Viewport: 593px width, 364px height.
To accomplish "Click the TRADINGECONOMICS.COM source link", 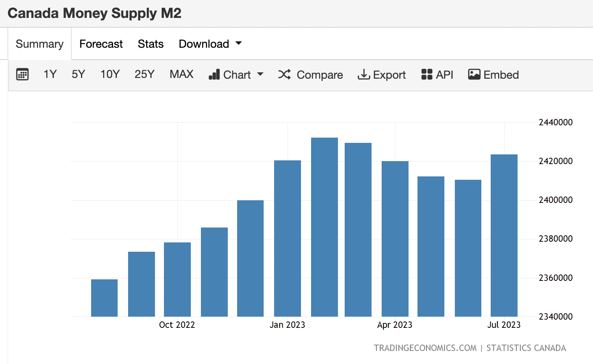I will [425, 348].
